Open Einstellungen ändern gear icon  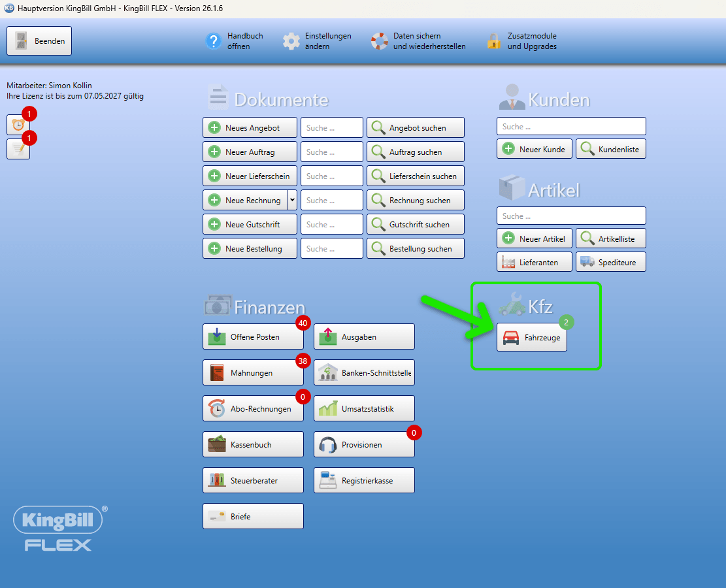291,41
